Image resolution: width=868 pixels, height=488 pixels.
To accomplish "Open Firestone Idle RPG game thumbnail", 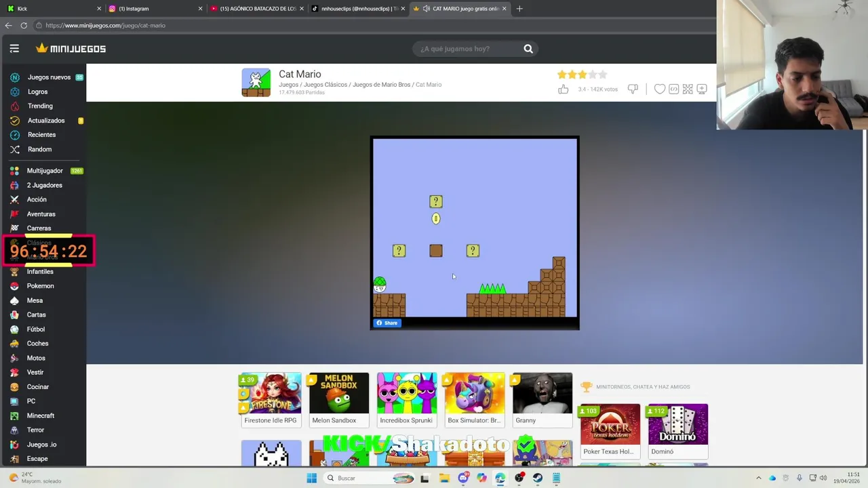I will [x=271, y=393].
